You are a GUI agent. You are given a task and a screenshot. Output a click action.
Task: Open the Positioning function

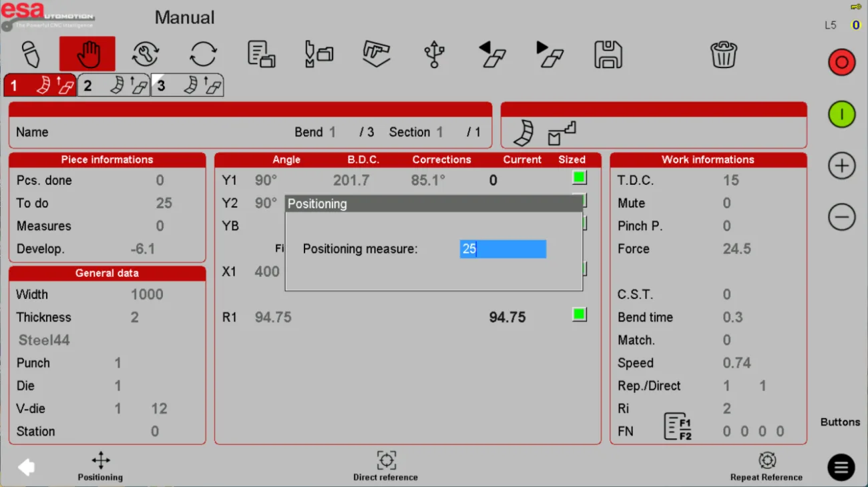click(x=100, y=466)
